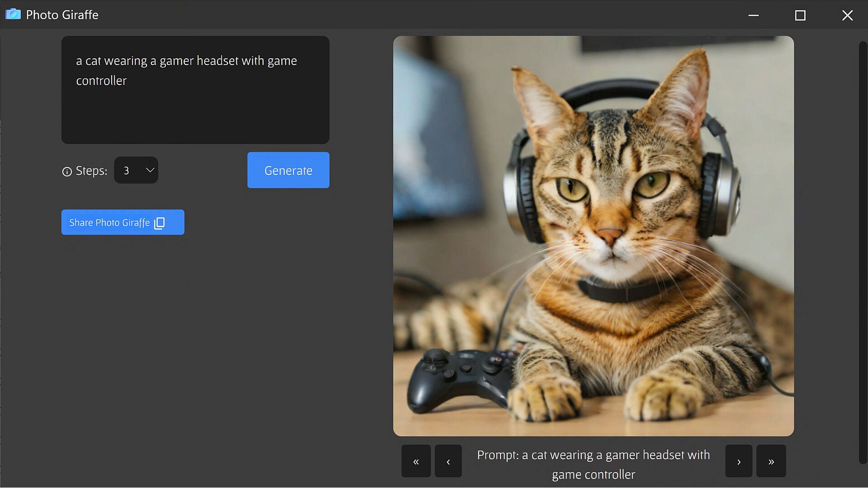Click the Photo Giraffe camera app icon
Viewport: 868px width, 488px height.
[13, 14]
